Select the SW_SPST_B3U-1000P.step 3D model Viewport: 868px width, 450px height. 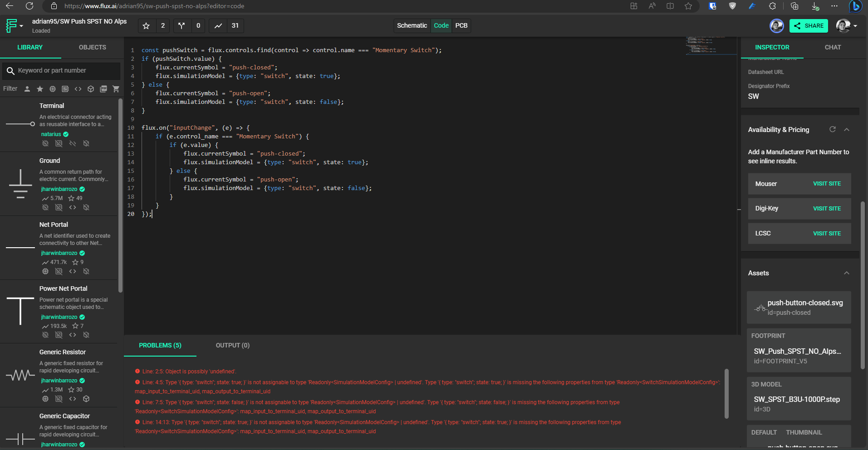coord(799,398)
